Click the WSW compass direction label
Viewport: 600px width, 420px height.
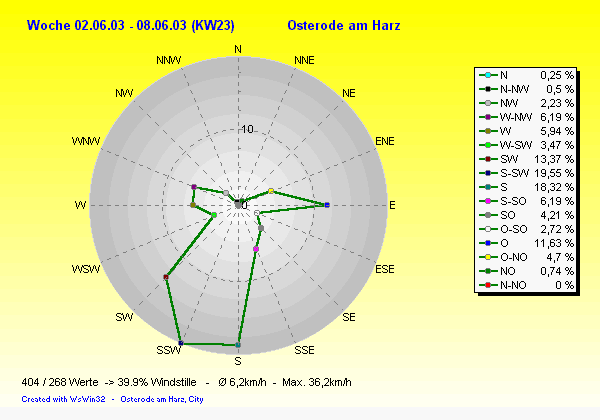(86, 270)
